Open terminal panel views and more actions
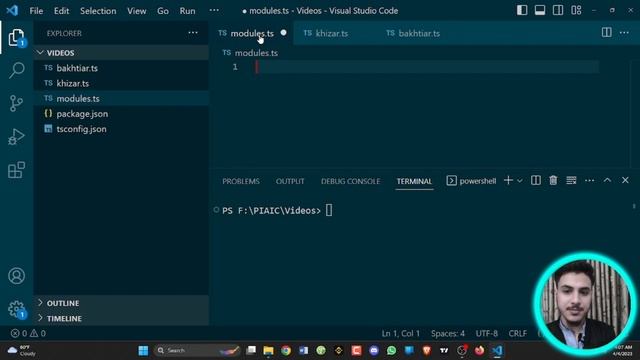 click(x=589, y=180)
